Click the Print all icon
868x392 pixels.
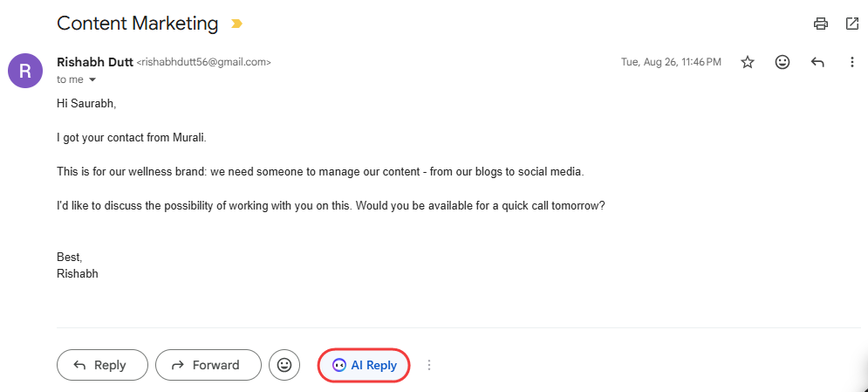tap(820, 24)
